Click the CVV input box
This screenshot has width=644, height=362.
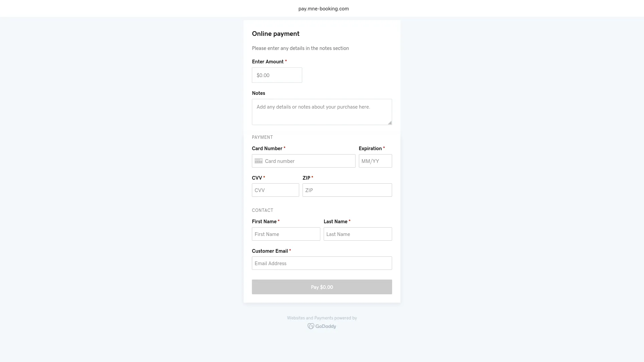point(275,190)
